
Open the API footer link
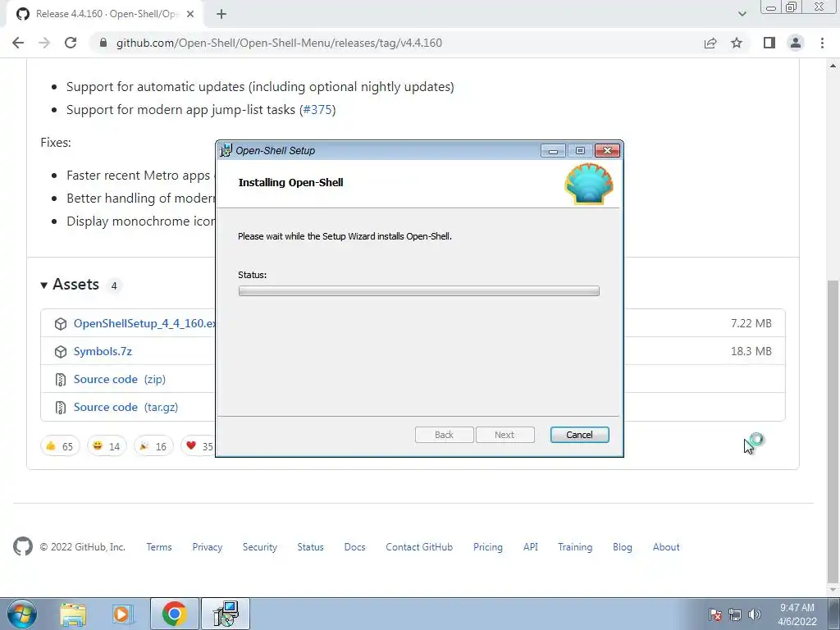(x=531, y=547)
